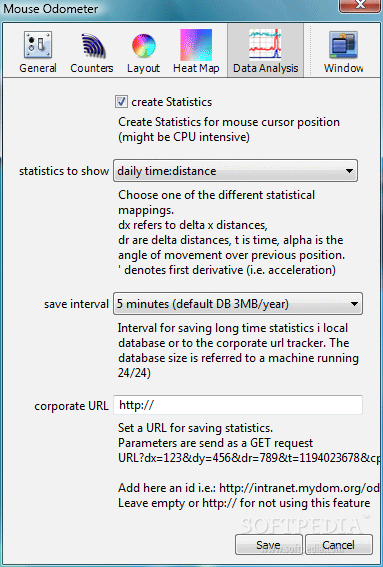The height and width of the screenshot is (567, 383).
Task: Switch to the Heat Map tab label
Action: 196,68
